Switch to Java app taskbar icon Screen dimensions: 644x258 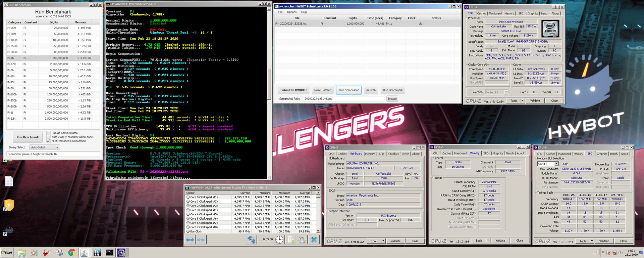coord(84,253)
